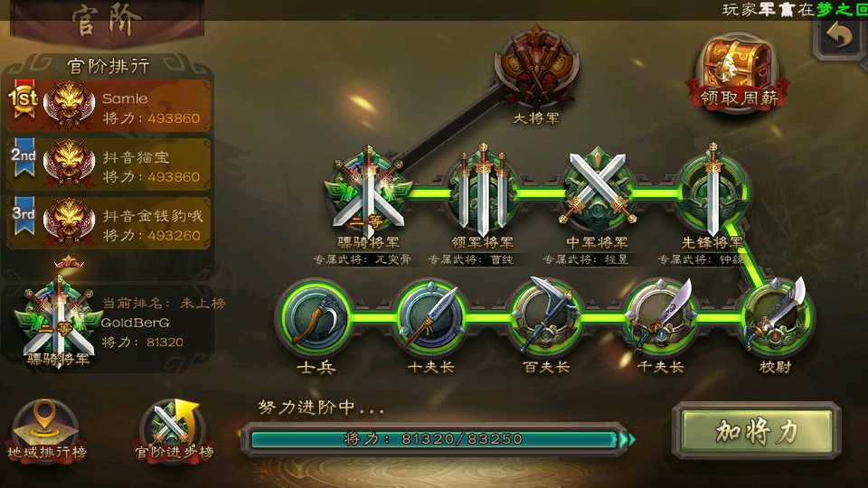Select the 先锋将军 single sword icon

(x=712, y=191)
